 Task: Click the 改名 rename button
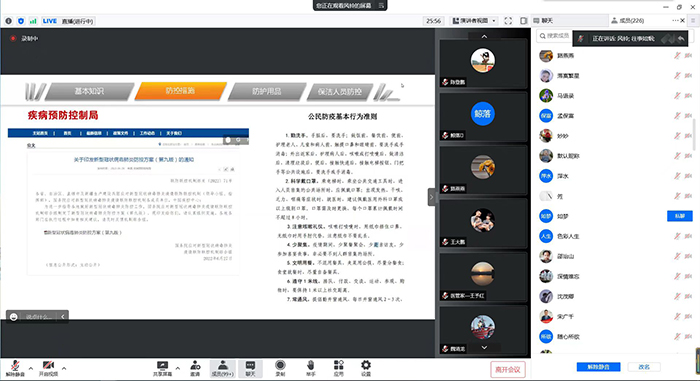pyautogui.click(x=644, y=367)
